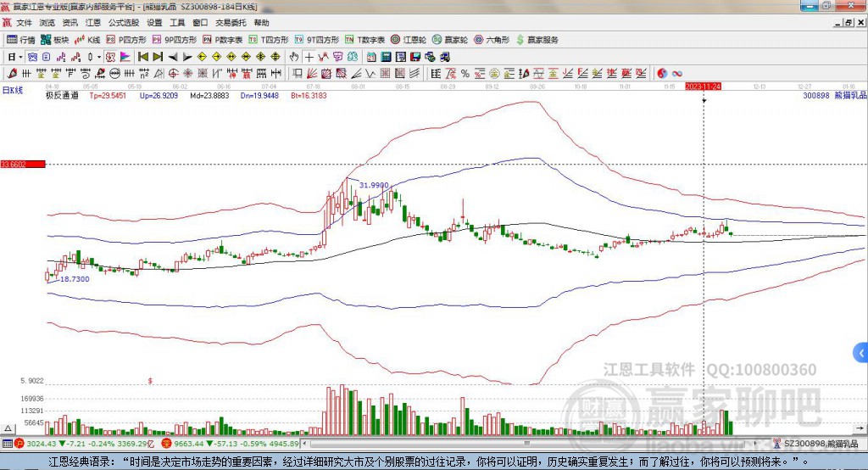Image resolution: width=868 pixels, height=470 pixels.
Task: Click the save floppy disk icon
Action: [x=415, y=57]
